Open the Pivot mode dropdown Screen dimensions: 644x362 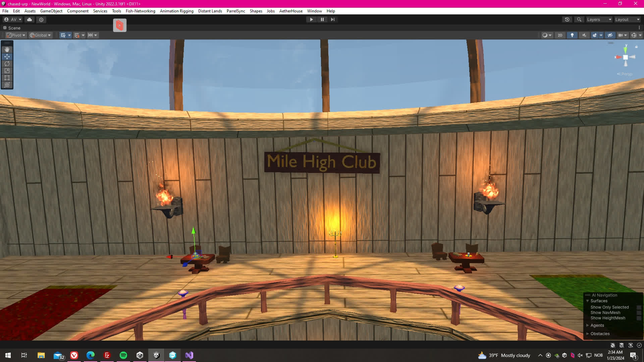(x=16, y=35)
